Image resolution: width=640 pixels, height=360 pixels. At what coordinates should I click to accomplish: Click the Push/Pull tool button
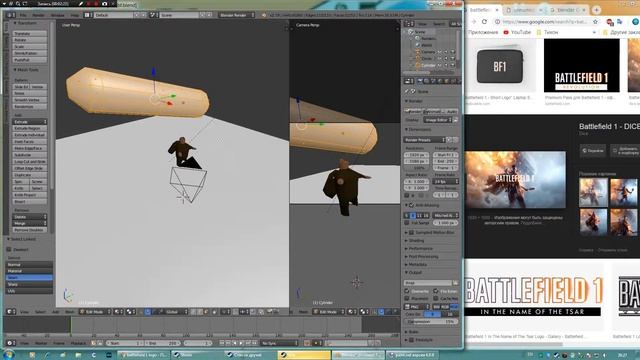pyautogui.click(x=29, y=60)
